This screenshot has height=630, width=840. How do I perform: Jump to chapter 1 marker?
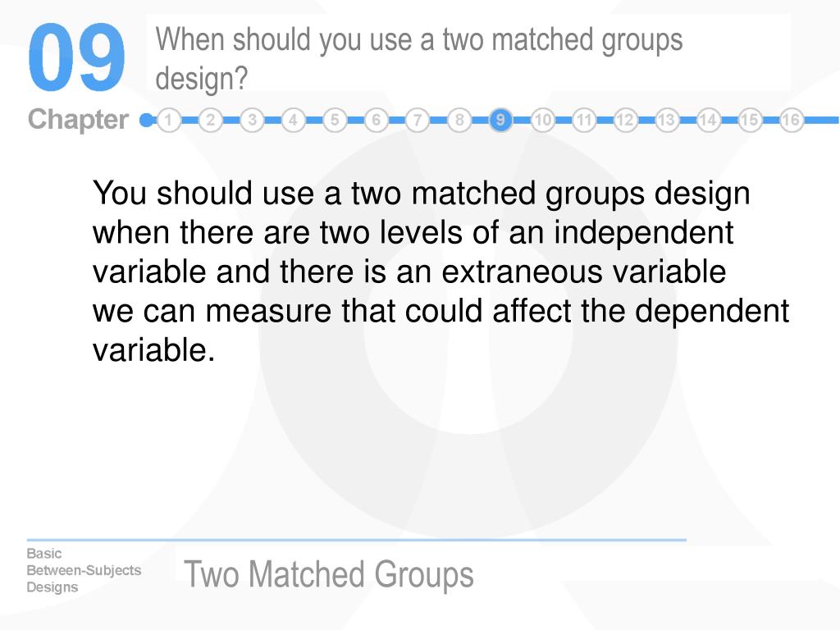(x=169, y=120)
